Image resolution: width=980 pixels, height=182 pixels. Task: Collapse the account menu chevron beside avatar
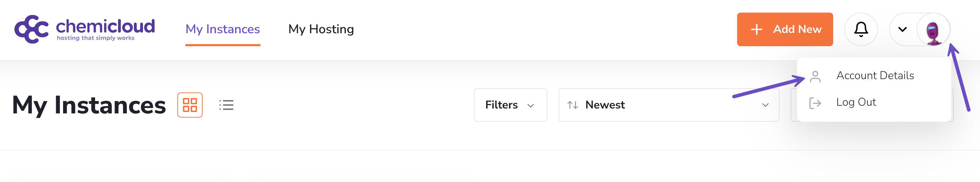(x=902, y=30)
